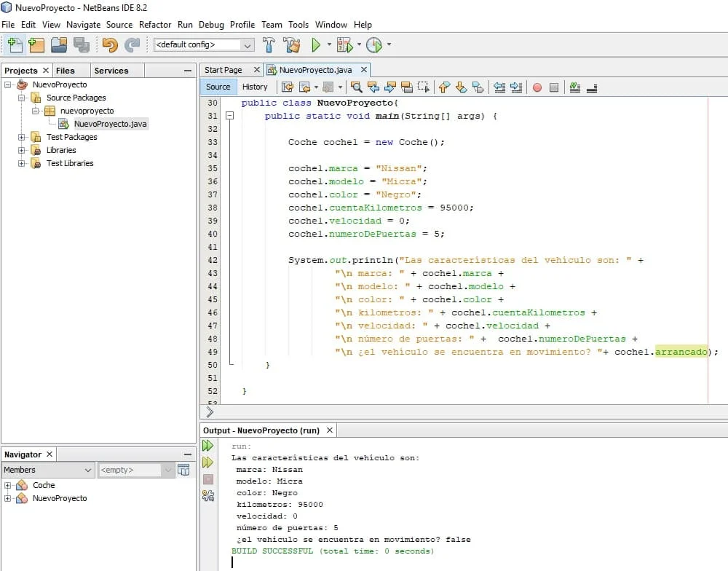Toggle Highlight Search icon in editor toolbar

point(407,87)
